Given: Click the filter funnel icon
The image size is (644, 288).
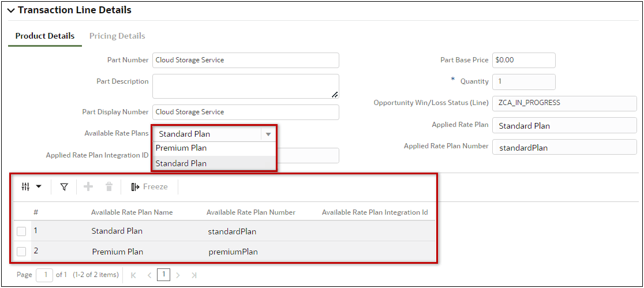Looking at the screenshot, I should point(63,187).
